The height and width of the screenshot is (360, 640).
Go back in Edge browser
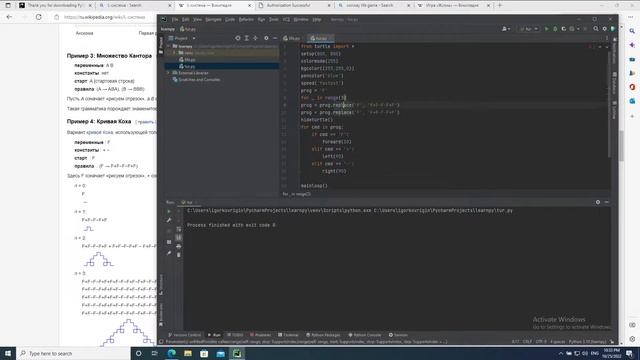[x=9, y=17]
